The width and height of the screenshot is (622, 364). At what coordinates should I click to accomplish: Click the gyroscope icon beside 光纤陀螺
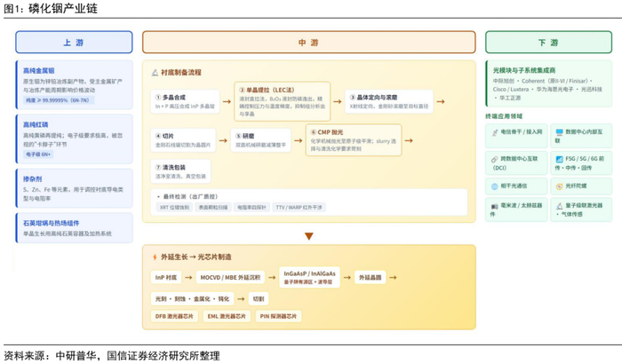(x=559, y=186)
